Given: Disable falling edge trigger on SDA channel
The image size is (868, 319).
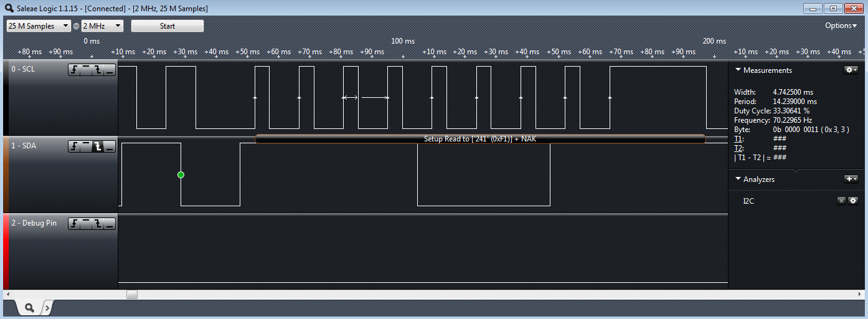Looking at the screenshot, I should coord(98,146).
